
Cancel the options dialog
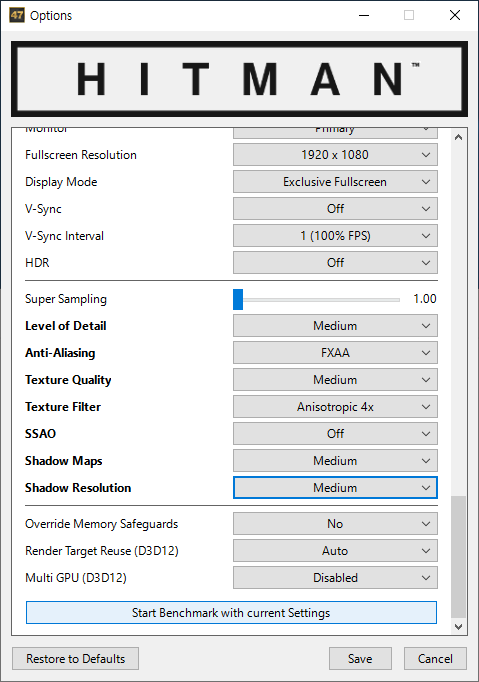coord(435,659)
